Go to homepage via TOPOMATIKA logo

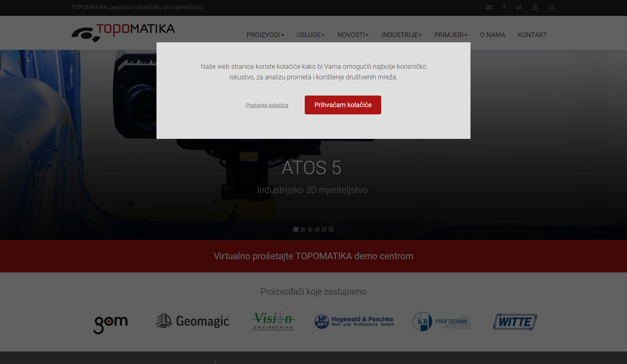pos(123,32)
